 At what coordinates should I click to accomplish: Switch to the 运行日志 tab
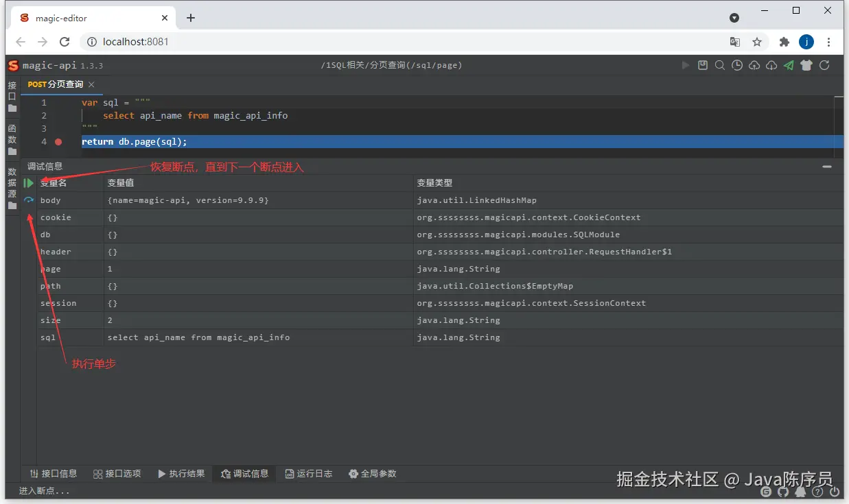(x=309, y=474)
